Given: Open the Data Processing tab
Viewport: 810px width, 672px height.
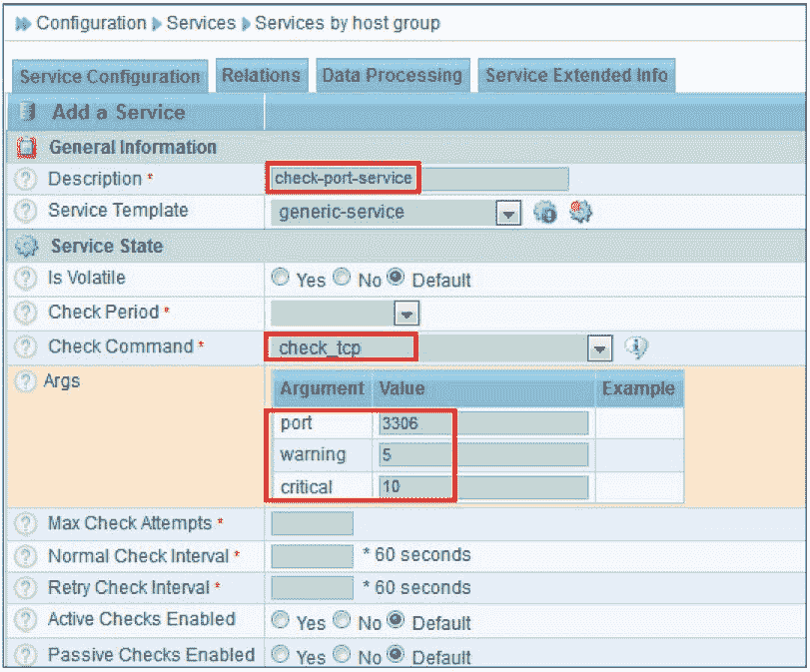Looking at the screenshot, I should point(392,76).
